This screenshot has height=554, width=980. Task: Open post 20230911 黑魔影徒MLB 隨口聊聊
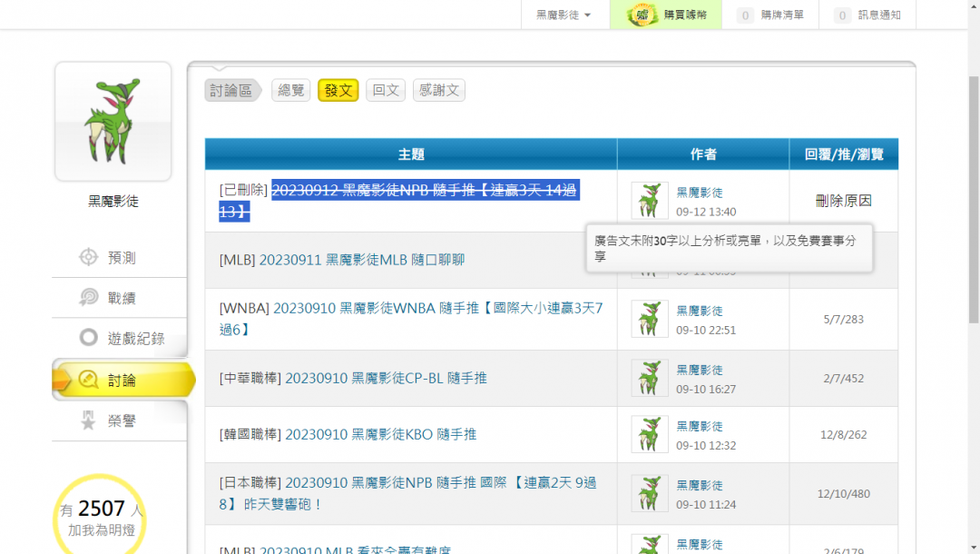point(362,260)
